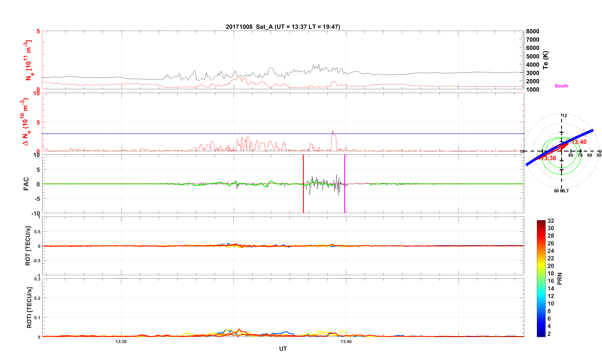The width and height of the screenshot is (602, 364).
Task: Click the 8000 tick on Te axis
Action: pyautogui.click(x=533, y=31)
